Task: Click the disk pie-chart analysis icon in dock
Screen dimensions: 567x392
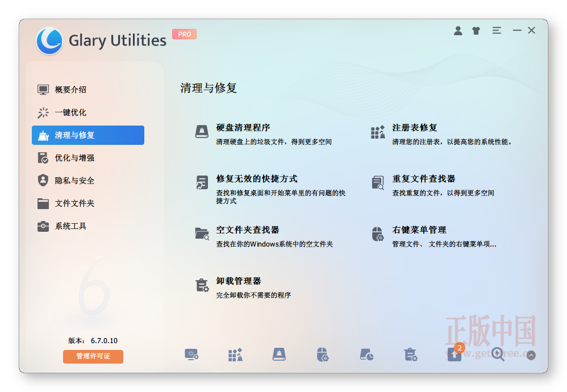Action: [366, 355]
